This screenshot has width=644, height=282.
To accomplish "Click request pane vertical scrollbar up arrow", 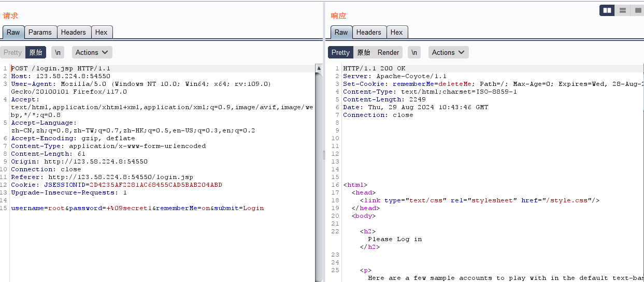I will pos(319,68).
